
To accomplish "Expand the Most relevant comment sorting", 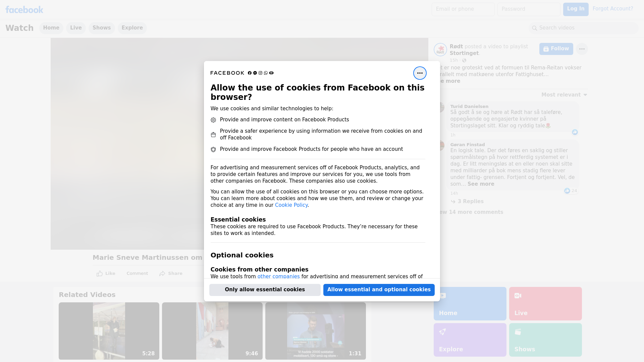I will (564, 95).
